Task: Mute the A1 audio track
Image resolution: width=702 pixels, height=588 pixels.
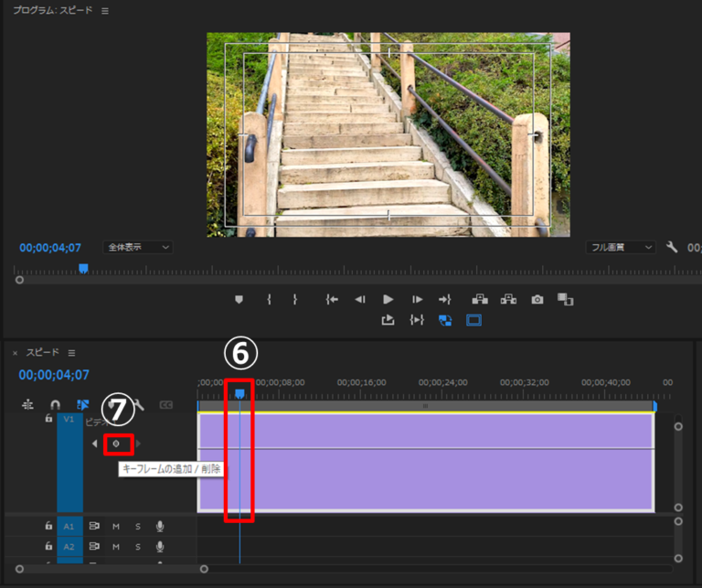Action: [x=116, y=526]
